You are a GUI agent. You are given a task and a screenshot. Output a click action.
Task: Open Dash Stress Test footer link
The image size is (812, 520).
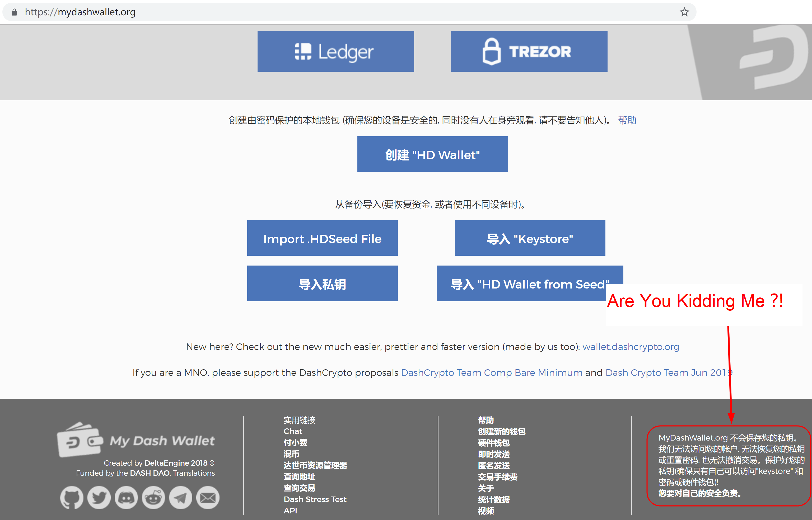[x=315, y=499]
